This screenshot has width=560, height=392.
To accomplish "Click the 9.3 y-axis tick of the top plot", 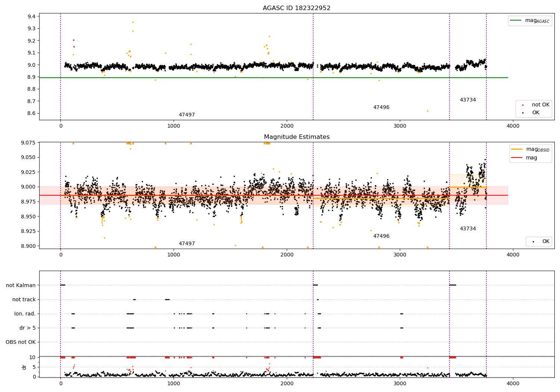I will coord(32,29).
